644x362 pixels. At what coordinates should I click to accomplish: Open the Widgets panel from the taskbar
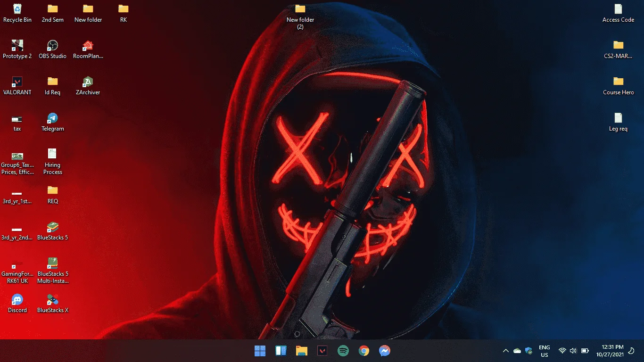(281, 351)
